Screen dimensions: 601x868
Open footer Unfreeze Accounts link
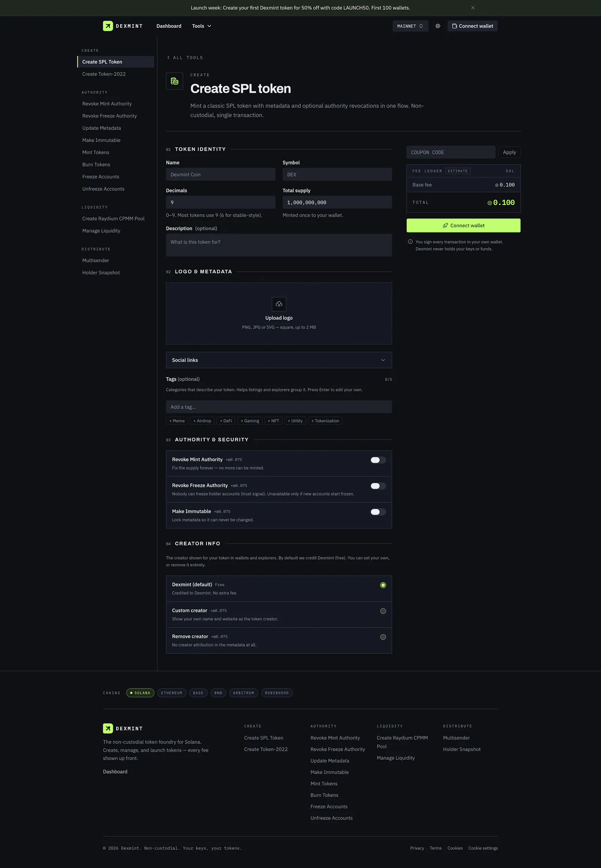click(x=331, y=818)
